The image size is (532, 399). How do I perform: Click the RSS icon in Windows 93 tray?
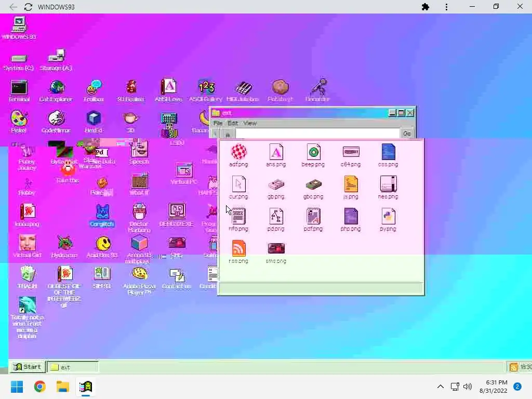[514, 367]
